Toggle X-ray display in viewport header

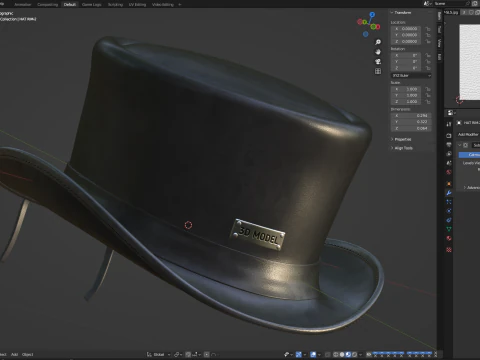point(327,355)
